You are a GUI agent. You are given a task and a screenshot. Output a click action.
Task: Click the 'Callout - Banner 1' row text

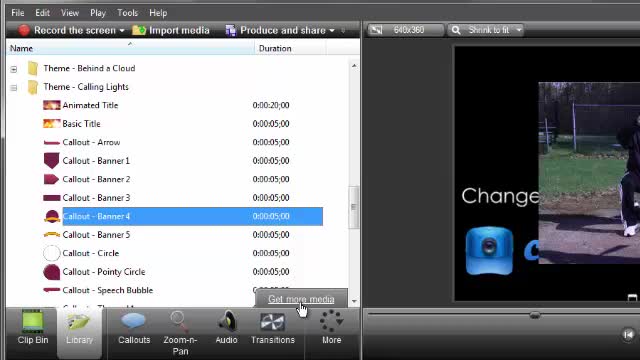coord(96,161)
